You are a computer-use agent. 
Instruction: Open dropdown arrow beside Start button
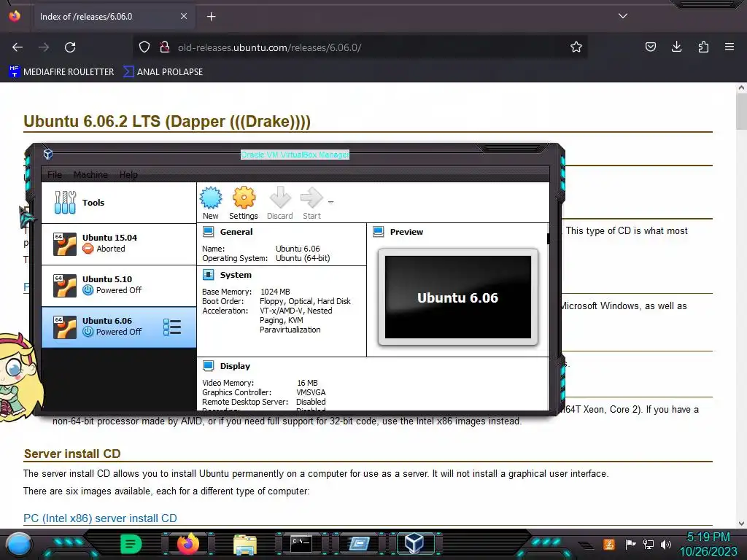coord(330,202)
